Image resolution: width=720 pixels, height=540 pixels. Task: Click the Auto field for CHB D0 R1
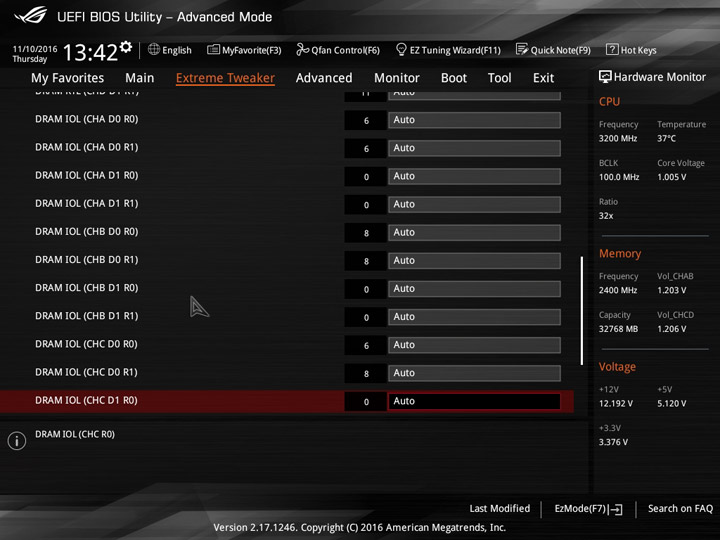474,260
